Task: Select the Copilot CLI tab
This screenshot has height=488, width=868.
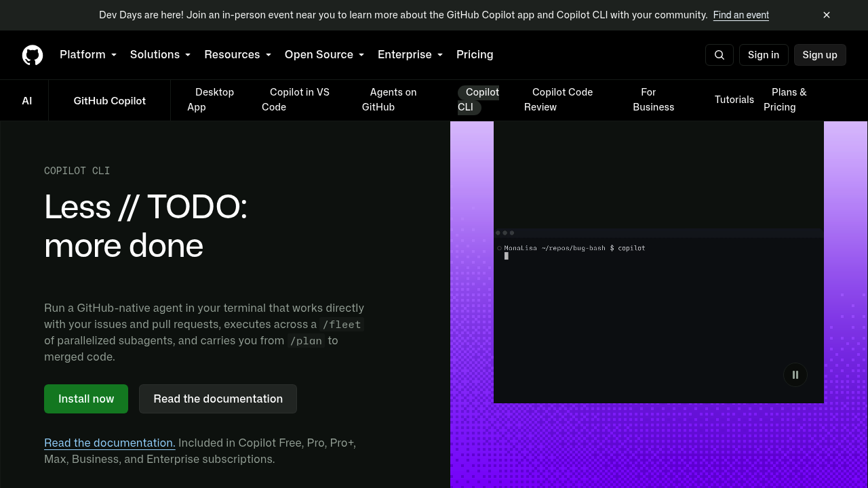Action: 478,100
